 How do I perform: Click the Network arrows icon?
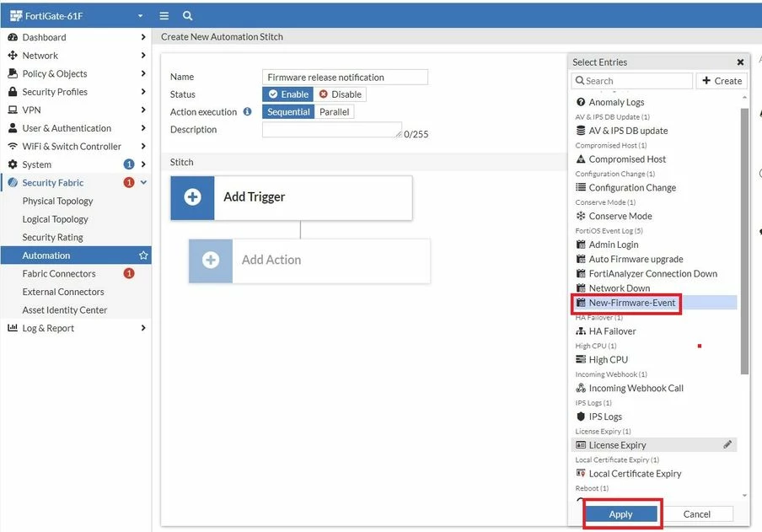(13, 56)
